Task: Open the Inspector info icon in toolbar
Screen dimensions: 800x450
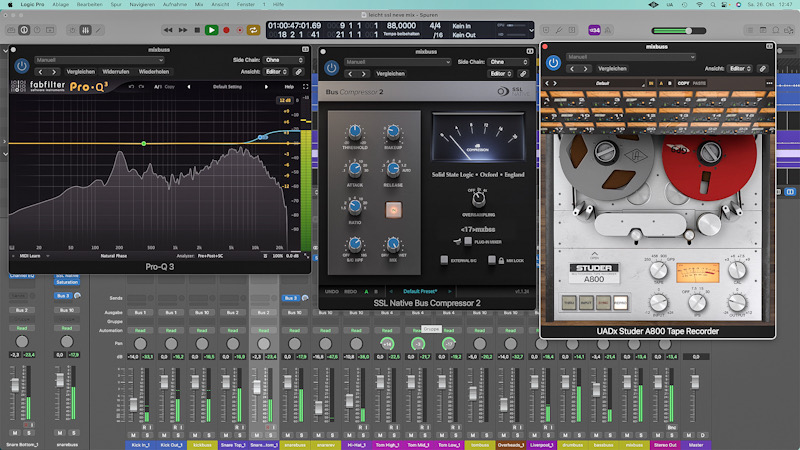Action: click(24, 30)
